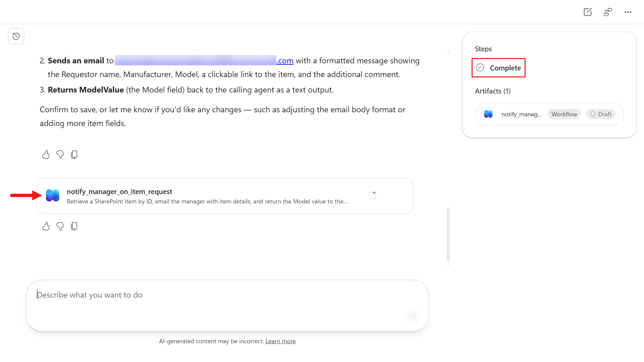
Task: Thumbs down the workflow card response
Action: [60, 226]
